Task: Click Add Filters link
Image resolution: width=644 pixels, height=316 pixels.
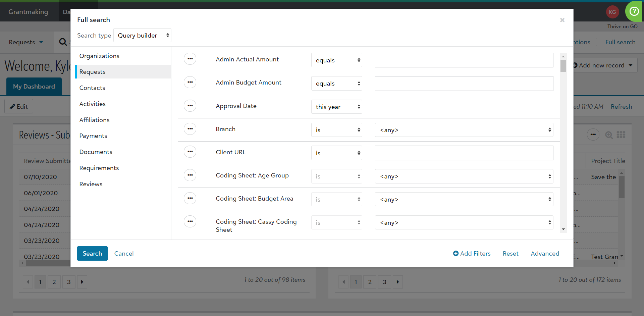Action: 472,253
